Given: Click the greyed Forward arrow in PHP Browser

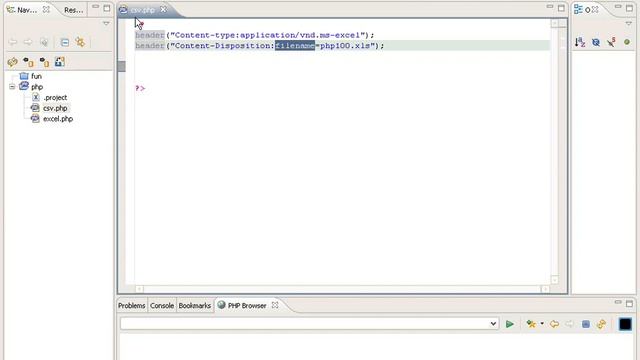Looking at the screenshot, I should (569, 324).
